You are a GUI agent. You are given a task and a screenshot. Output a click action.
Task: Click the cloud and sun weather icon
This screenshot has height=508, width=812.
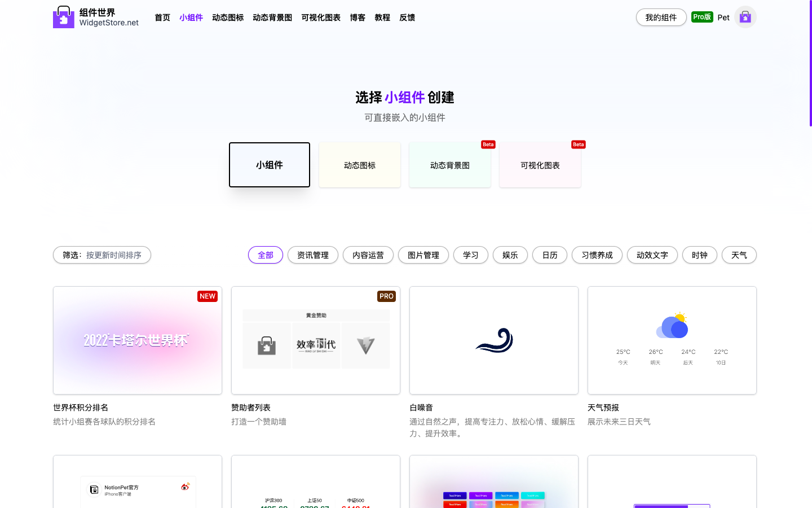pos(672,325)
